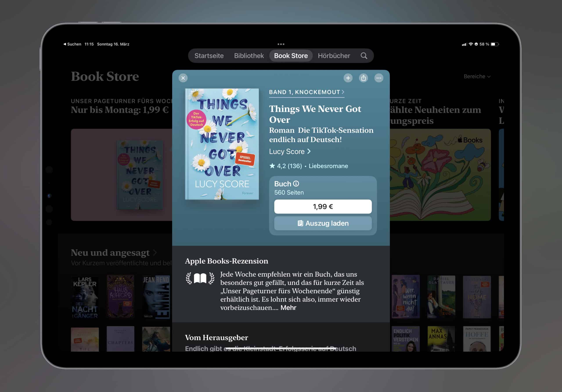Switch to the Startseite tab
Screen dimensions: 562x392
pos(209,56)
